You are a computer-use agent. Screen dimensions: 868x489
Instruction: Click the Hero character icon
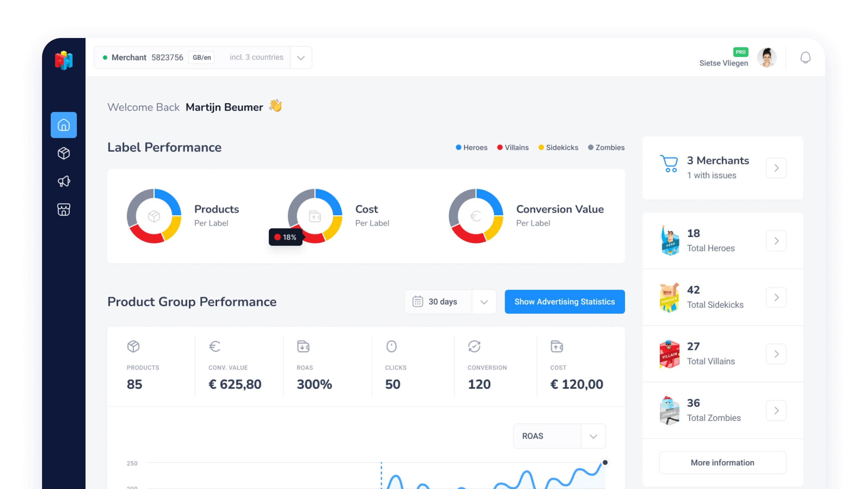pyautogui.click(x=669, y=241)
